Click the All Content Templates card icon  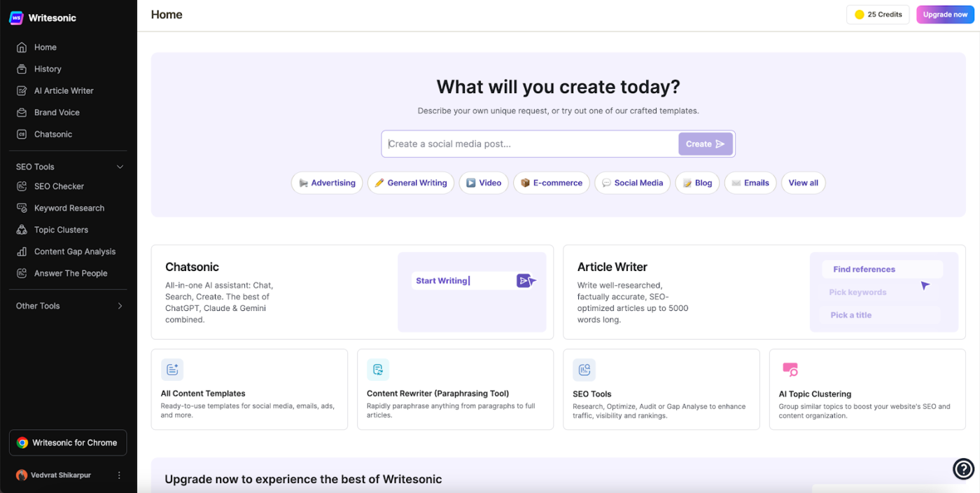tap(172, 370)
